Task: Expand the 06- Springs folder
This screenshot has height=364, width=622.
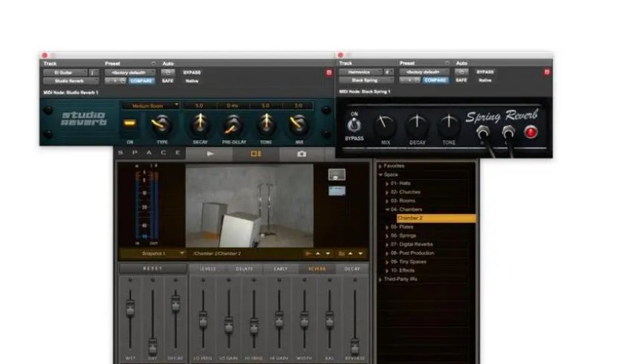Action: 387,235
